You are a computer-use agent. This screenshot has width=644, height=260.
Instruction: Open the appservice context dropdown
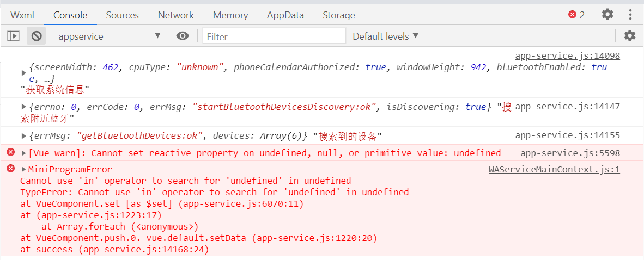pyautogui.click(x=108, y=36)
